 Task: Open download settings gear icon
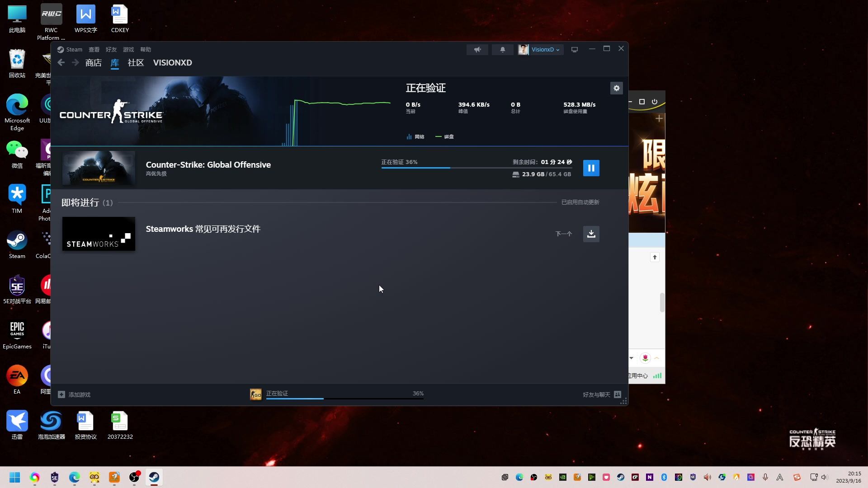[x=616, y=88]
